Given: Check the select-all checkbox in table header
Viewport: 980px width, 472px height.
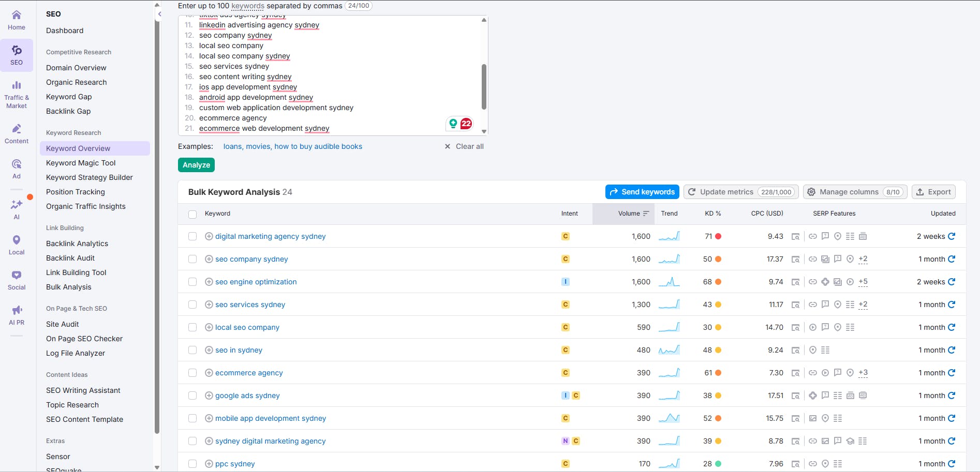Looking at the screenshot, I should pos(192,214).
